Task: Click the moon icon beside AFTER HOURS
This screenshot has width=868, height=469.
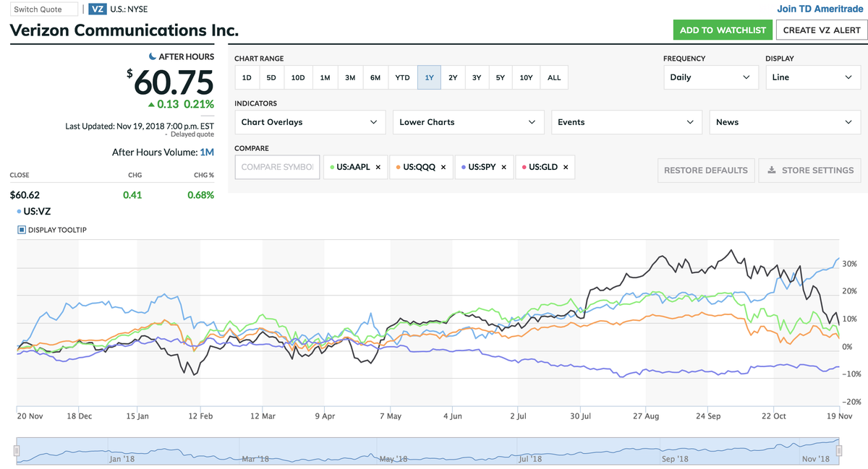Action: [153, 56]
